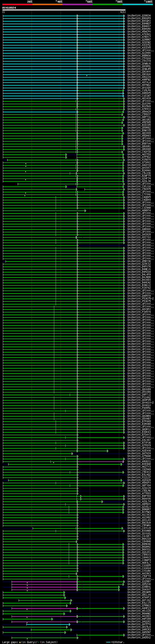The image size is (155, 644).
Task: Select label UniRef100_A6STE6
Action: point(139,154)
